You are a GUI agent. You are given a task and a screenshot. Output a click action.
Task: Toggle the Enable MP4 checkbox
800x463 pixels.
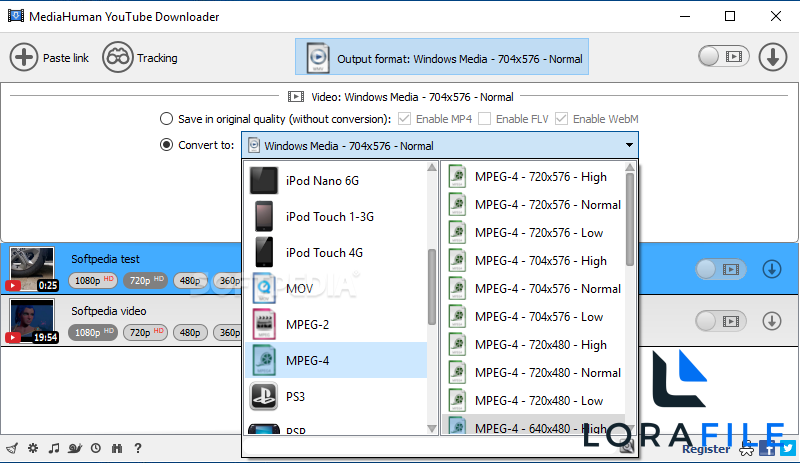[x=404, y=119]
